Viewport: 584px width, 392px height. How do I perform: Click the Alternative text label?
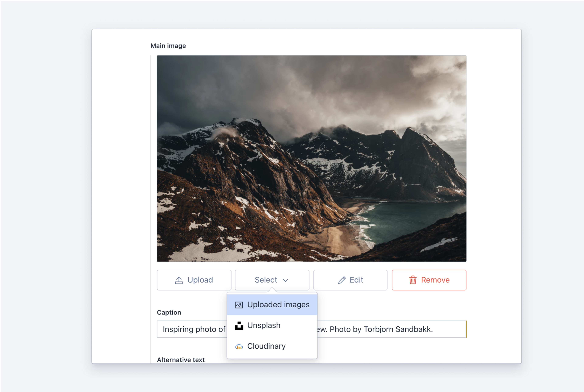pyautogui.click(x=181, y=360)
